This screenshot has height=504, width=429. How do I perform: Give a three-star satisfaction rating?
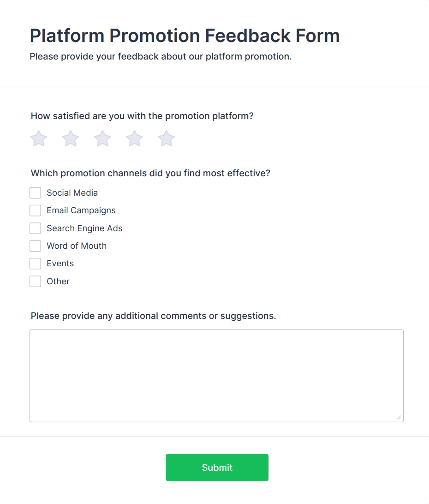point(102,138)
